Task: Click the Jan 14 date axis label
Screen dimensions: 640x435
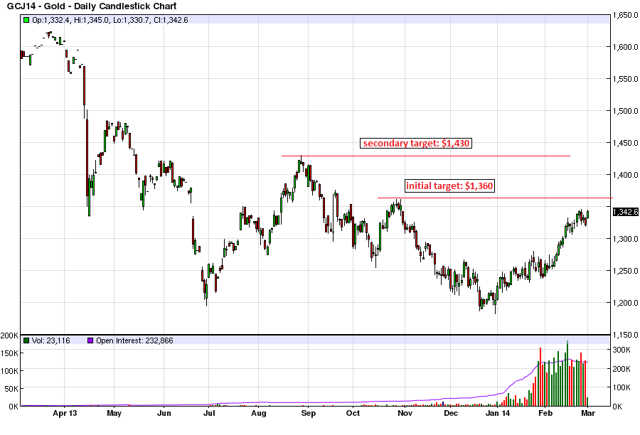Action: coord(498,413)
